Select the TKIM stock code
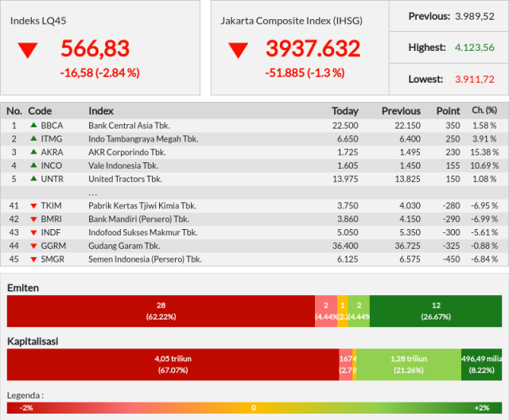 (51, 206)
